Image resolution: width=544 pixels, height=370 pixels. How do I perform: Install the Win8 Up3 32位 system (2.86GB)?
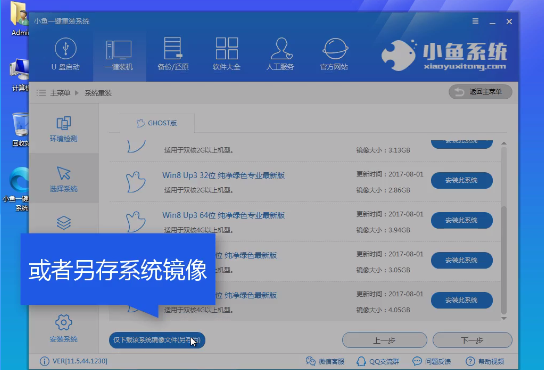click(x=462, y=180)
